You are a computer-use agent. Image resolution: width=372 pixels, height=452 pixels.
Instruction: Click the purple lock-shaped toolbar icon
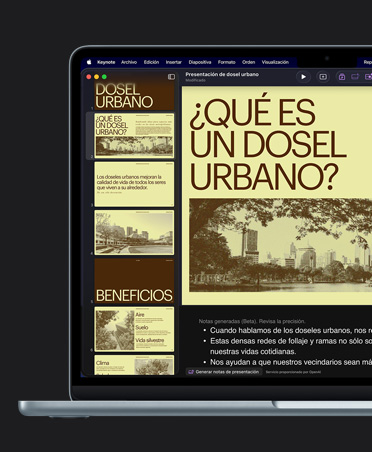[x=342, y=77]
